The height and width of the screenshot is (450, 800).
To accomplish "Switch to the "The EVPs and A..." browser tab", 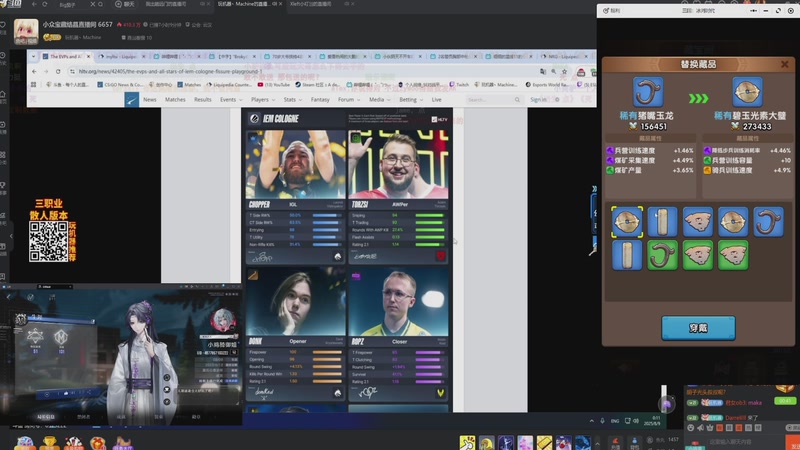I will pyautogui.click(x=66, y=56).
